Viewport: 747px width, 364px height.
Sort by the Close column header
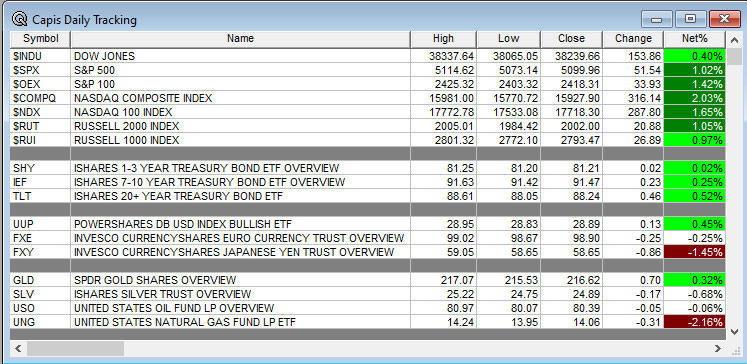click(571, 39)
